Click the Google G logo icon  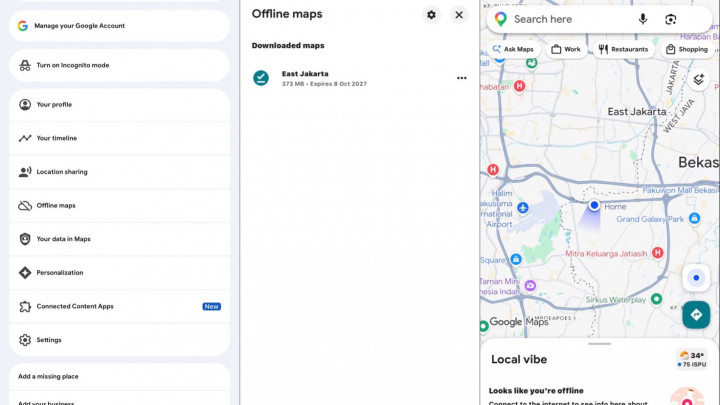[23, 26]
